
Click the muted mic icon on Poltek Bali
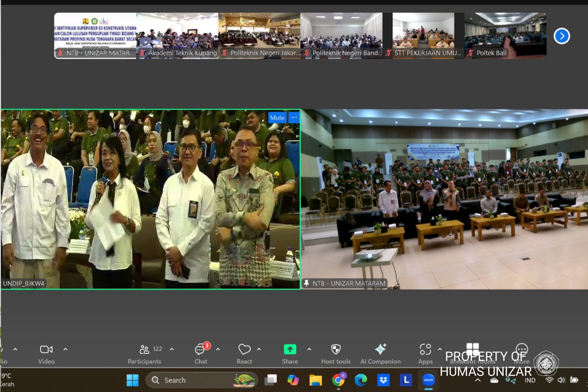coord(471,53)
